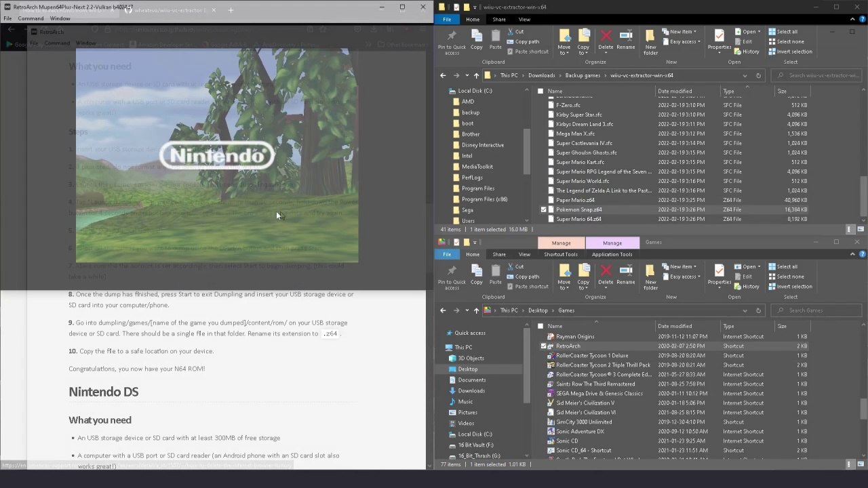Open New item dropdown in wiiu-vc-extractor window
This screenshot has width=868, height=488.
(x=679, y=32)
